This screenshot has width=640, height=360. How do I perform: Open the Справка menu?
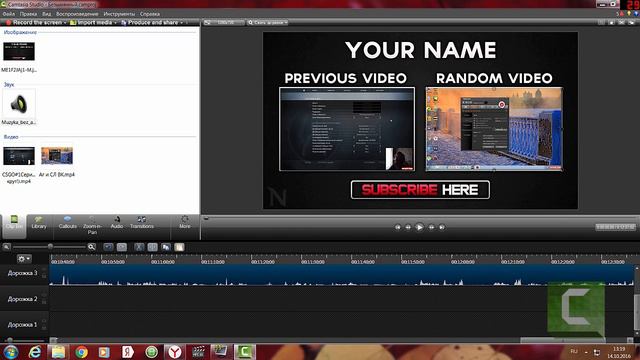150,14
